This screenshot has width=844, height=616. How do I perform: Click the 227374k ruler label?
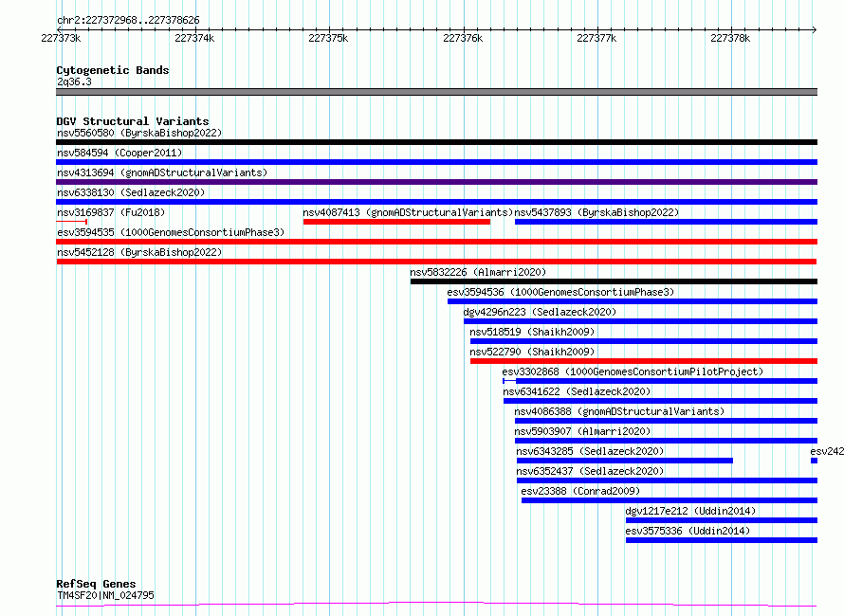tap(194, 38)
